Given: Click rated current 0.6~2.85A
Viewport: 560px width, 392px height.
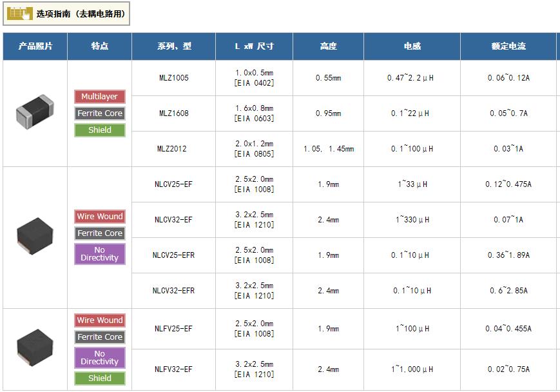Looking at the screenshot, I should (508, 291).
